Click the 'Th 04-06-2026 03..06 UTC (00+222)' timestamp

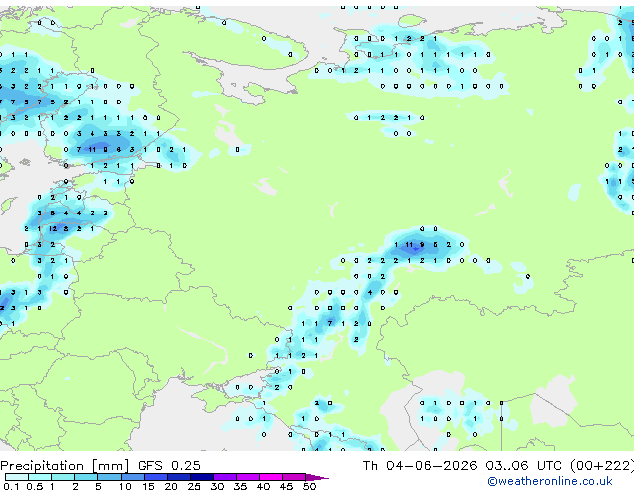(498, 465)
